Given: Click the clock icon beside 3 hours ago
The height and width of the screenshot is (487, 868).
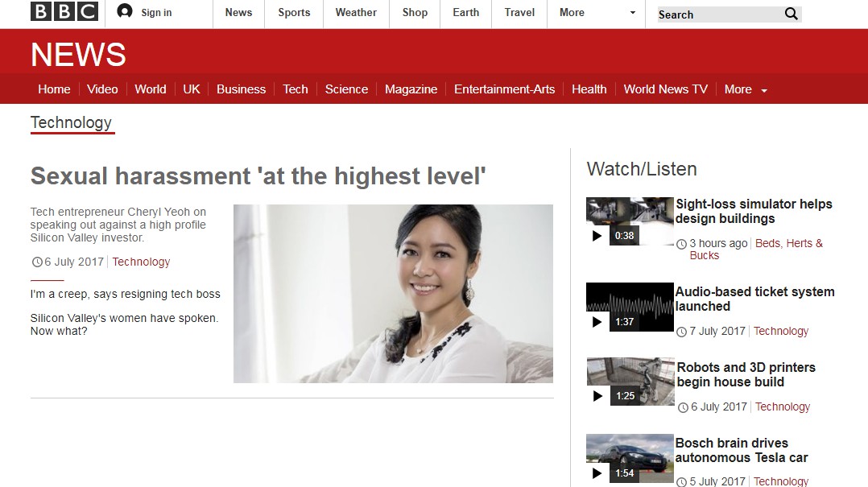Looking at the screenshot, I should 681,244.
